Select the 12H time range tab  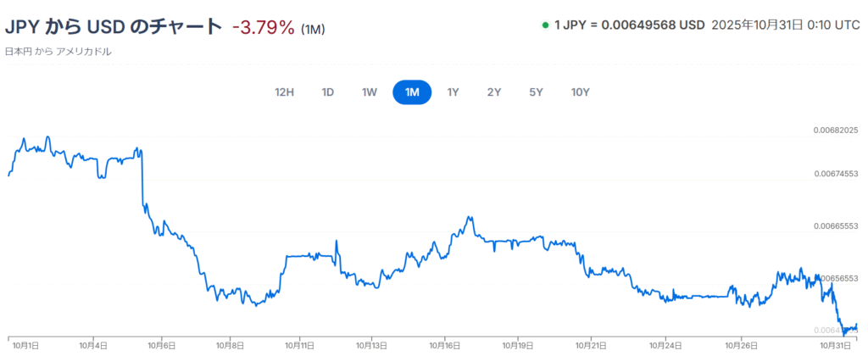point(284,92)
